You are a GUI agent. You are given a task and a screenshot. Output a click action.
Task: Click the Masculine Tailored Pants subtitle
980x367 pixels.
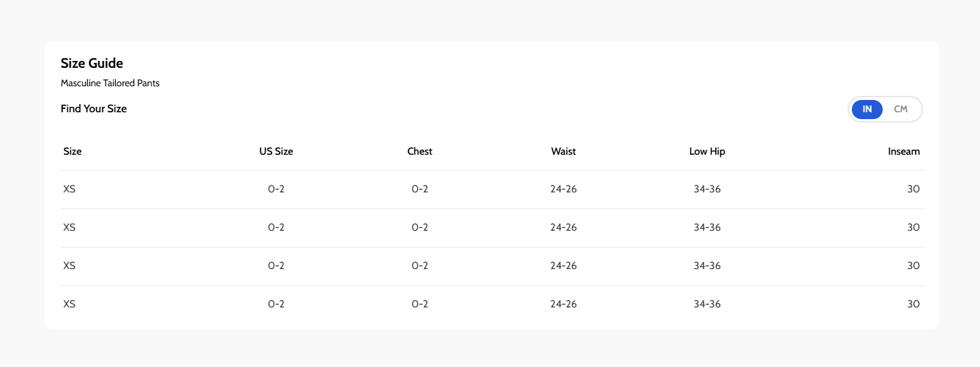click(x=110, y=84)
